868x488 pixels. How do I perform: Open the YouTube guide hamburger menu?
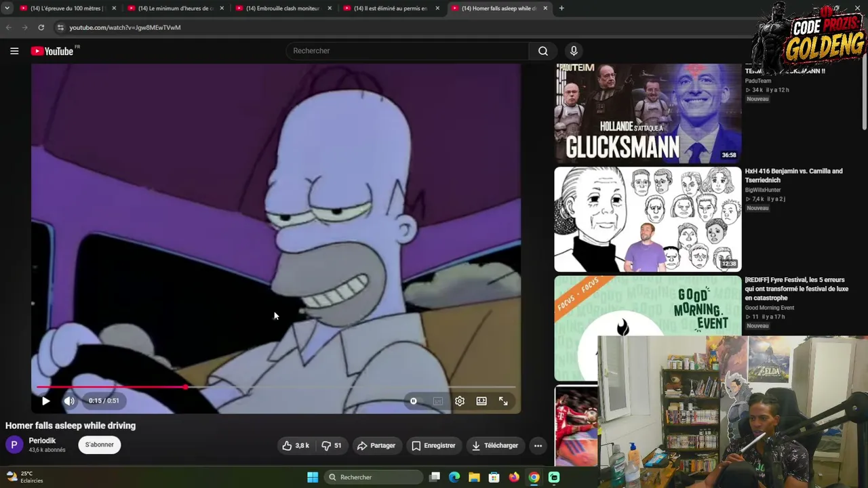coord(14,51)
